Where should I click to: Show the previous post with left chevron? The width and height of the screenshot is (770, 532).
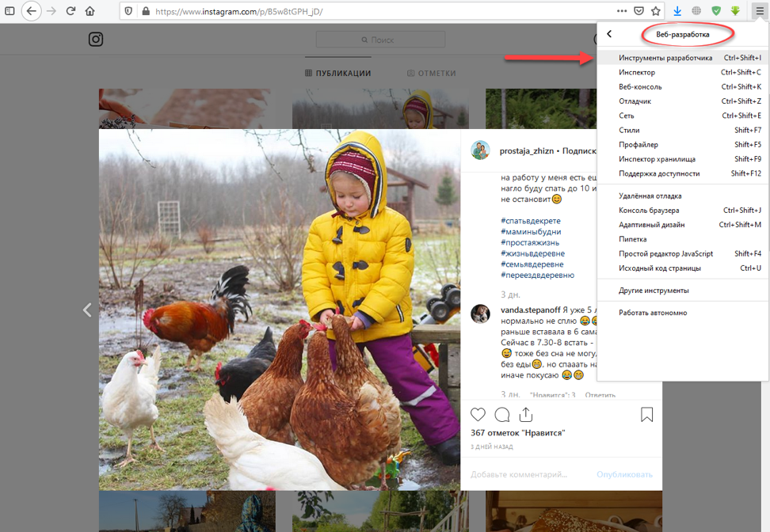[87, 310]
